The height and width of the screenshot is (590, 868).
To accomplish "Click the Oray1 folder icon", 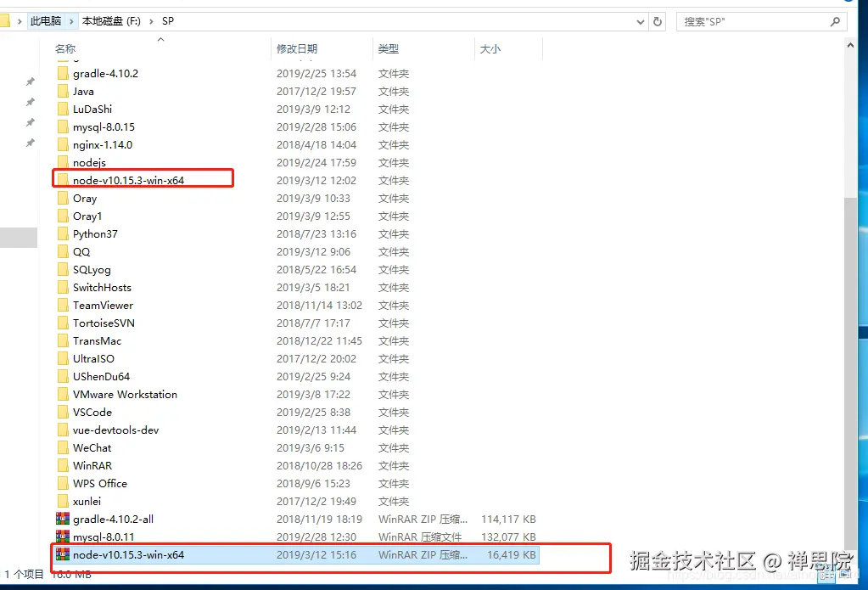I will click(63, 216).
